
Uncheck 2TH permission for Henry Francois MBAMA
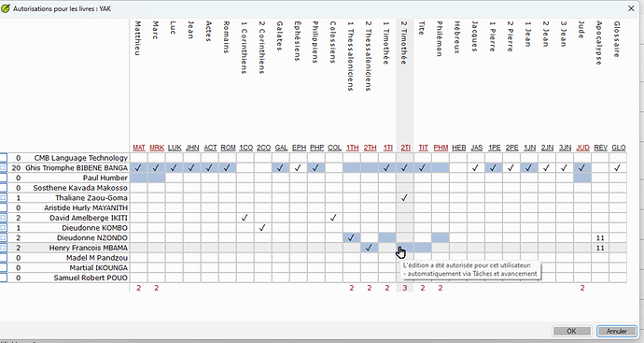[x=370, y=248]
